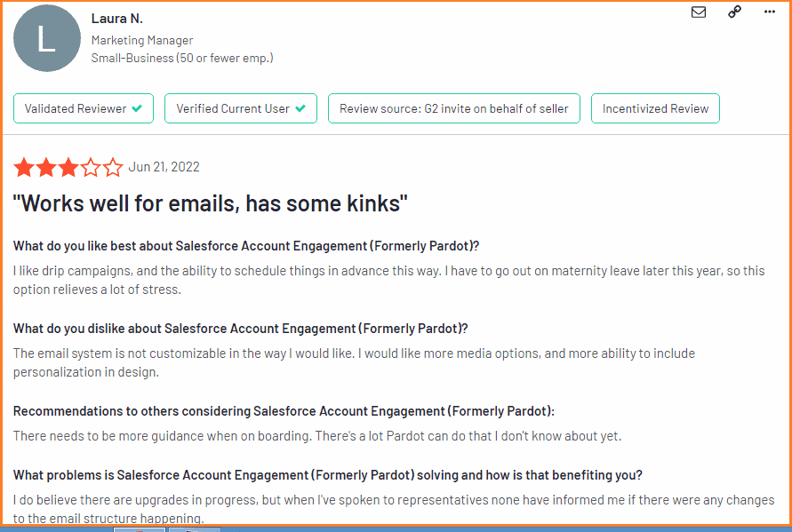Open the three-dot more options menu
Screen dimensions: 792x532
click(x=769, y=12)
